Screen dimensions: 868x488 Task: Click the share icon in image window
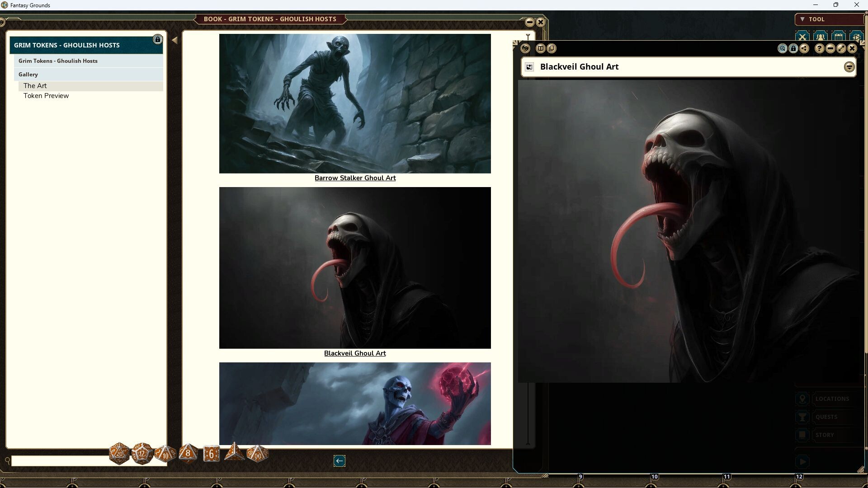click(x=804, y=48)
